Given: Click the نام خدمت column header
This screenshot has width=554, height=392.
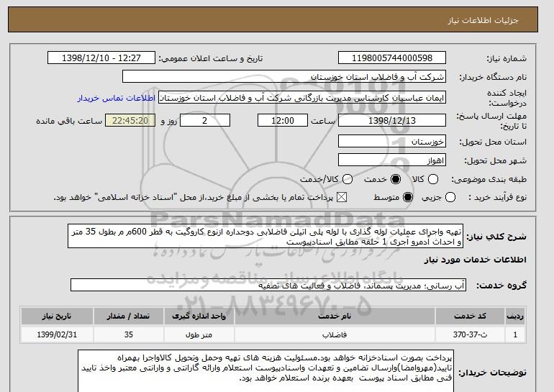Looking at the screenshot, I should click(x=335, y=316).
